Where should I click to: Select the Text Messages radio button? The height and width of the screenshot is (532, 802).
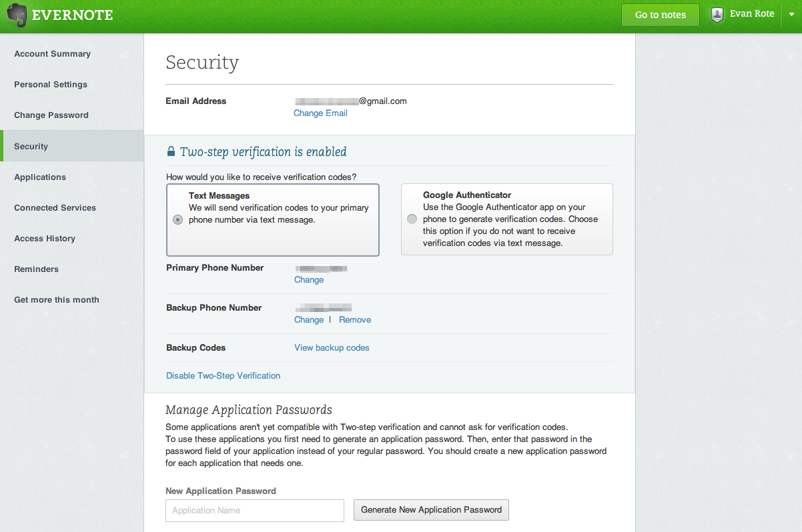177,220
